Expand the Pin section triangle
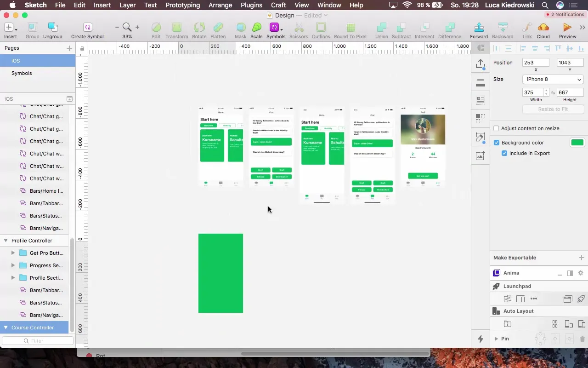 click(496, 339)
